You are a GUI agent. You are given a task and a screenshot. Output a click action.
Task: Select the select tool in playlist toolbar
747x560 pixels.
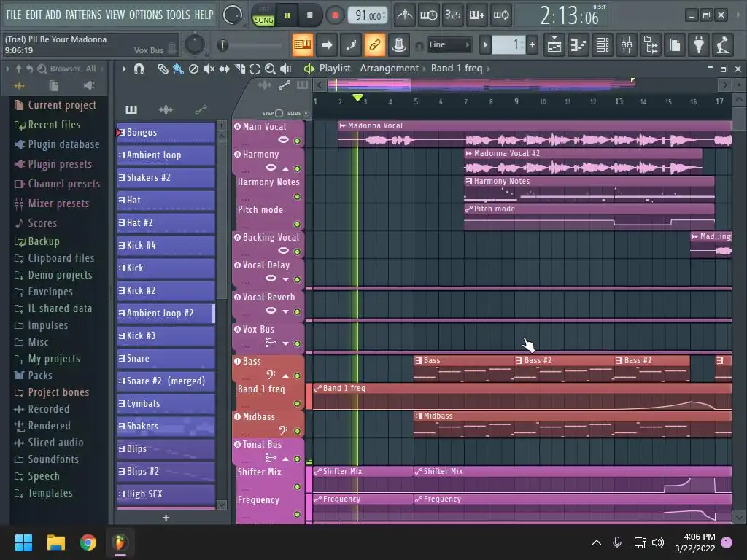click(x=255, y=69)
